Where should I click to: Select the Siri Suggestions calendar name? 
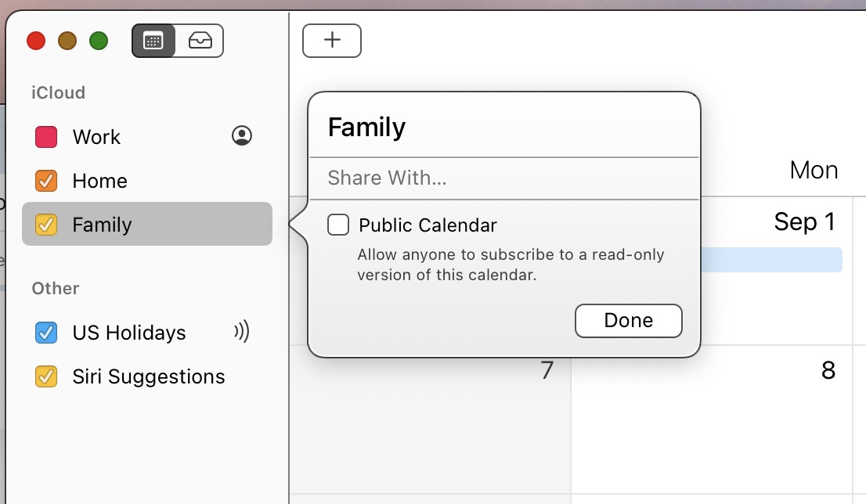149,376
